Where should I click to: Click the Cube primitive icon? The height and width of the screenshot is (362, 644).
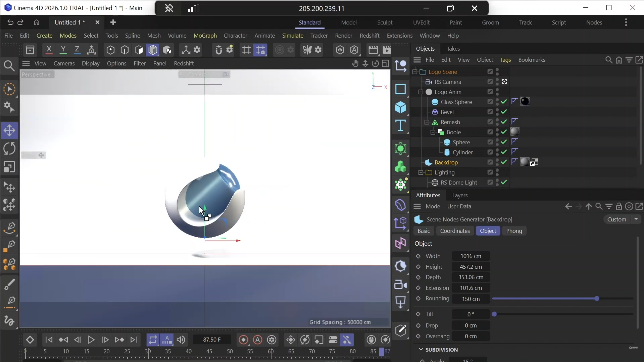400,107
